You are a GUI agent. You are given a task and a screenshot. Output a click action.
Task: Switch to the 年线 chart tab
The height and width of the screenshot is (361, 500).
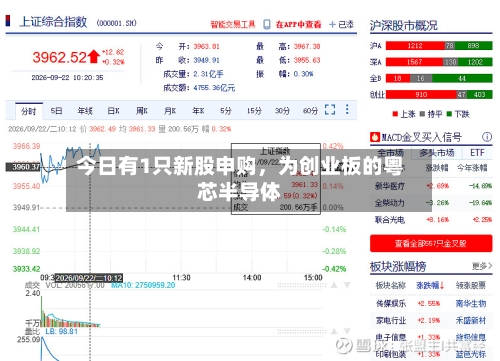[85, 111]
